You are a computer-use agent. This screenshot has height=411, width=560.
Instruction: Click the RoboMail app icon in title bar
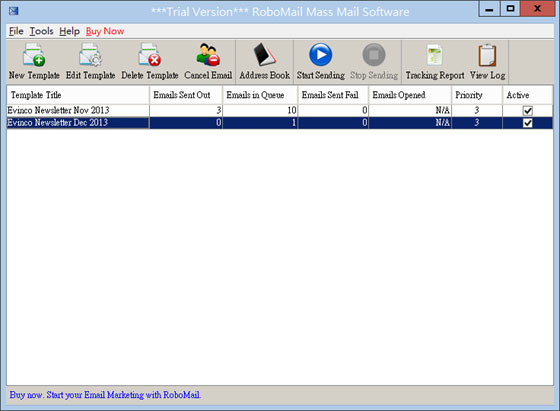14,11
